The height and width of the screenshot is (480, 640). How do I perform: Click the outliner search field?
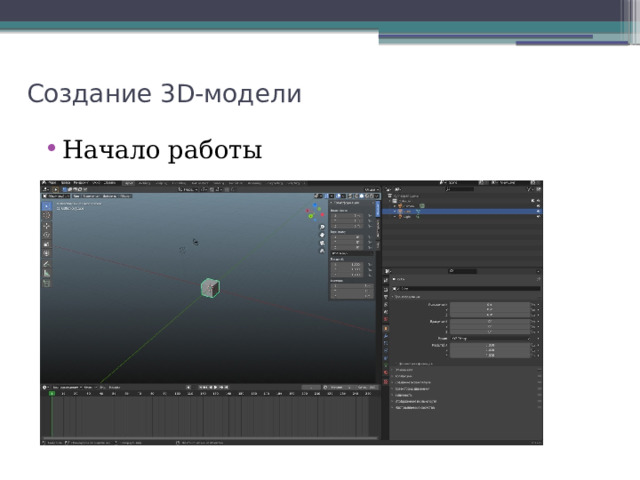click(x=460, y=189)
